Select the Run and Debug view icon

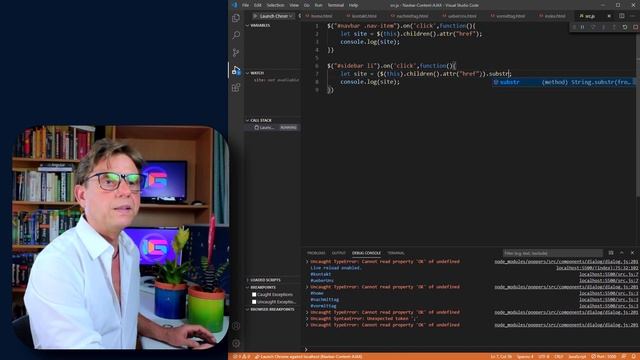[236, 70]
